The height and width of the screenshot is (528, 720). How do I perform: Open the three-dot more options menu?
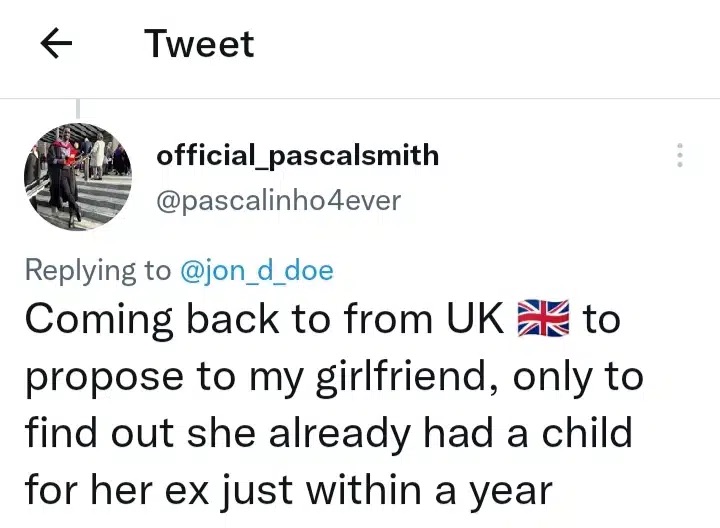point(680,156)
